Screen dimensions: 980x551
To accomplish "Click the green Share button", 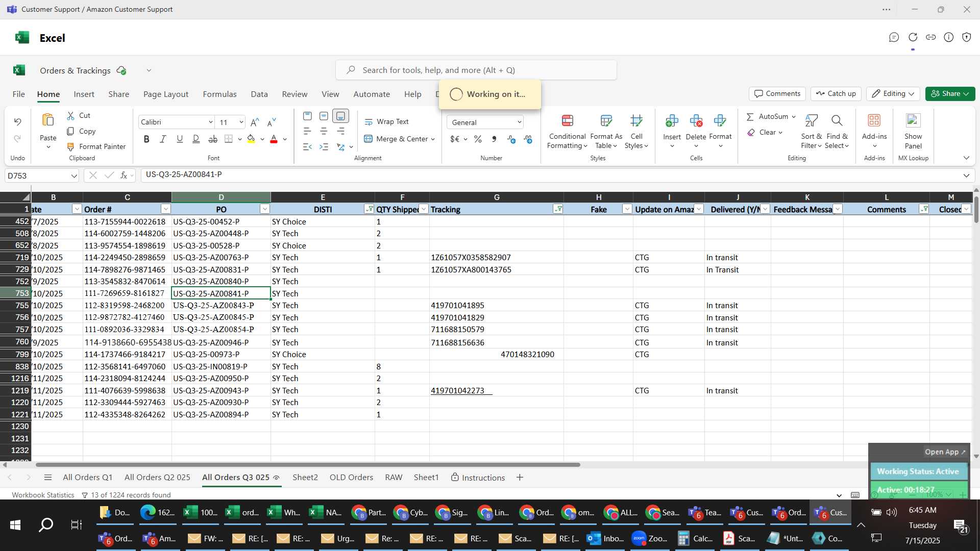I will coord(950,94).
